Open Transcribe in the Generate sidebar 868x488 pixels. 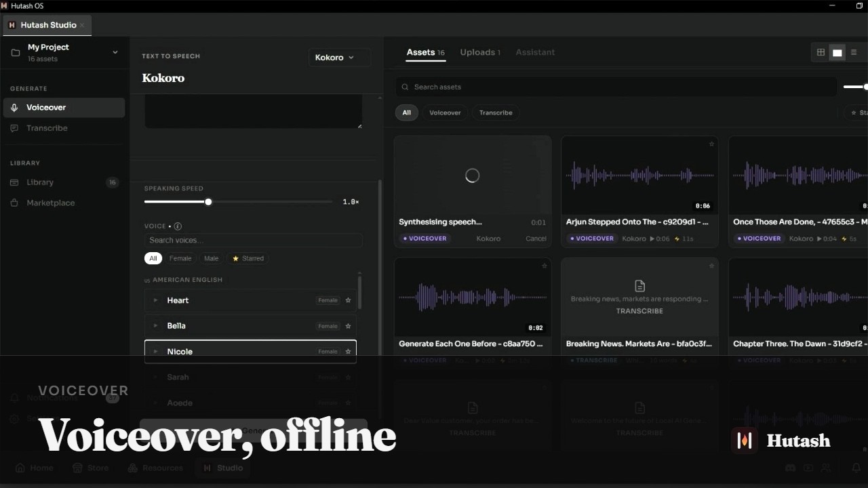[x=64, y=128]
